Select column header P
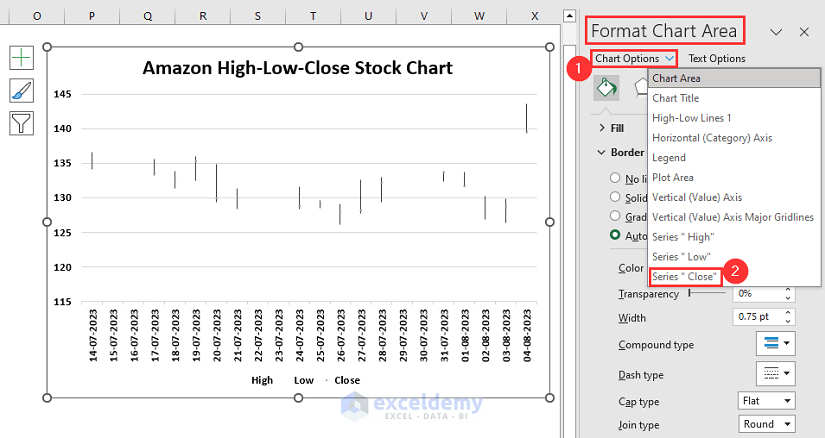The image size is (825, 438). click(x=92, y=16)
